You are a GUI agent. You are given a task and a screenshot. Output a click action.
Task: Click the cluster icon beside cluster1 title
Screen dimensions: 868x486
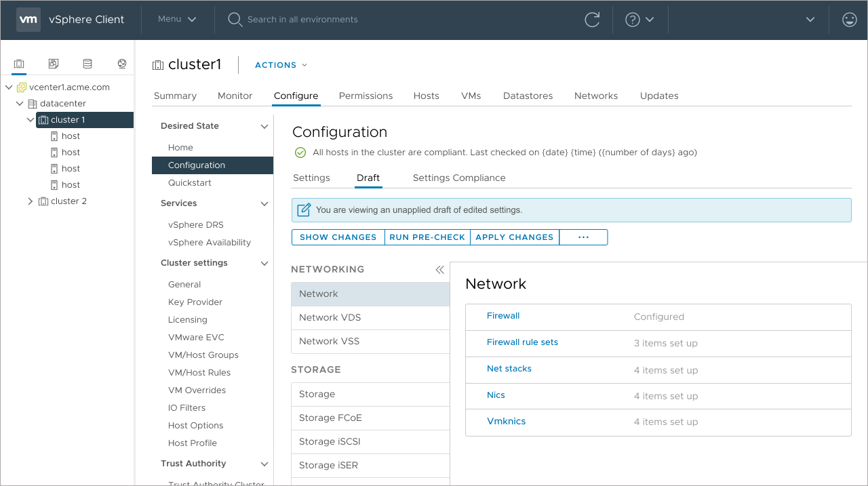158,65
